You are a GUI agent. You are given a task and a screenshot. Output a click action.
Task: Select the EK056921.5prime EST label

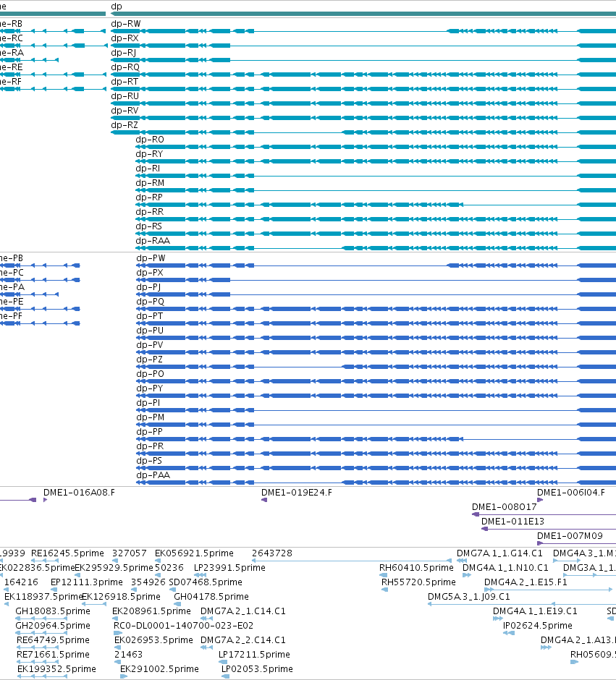pyautogui.click(x=194, y=553)
